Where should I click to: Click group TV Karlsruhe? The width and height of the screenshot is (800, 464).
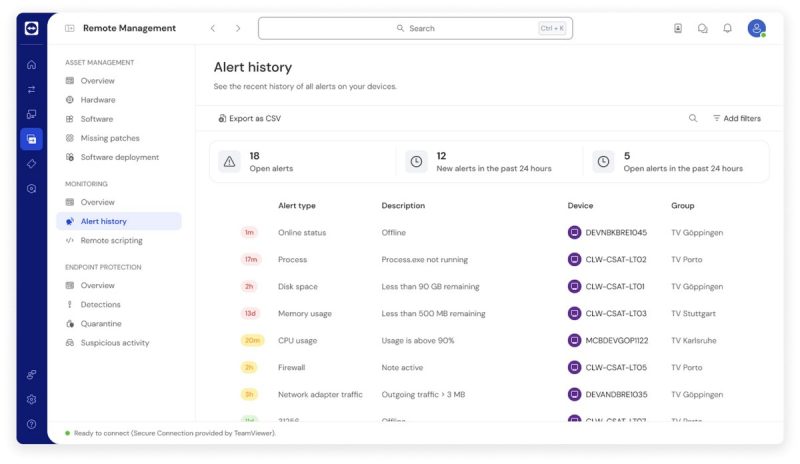tap(694, 340)
